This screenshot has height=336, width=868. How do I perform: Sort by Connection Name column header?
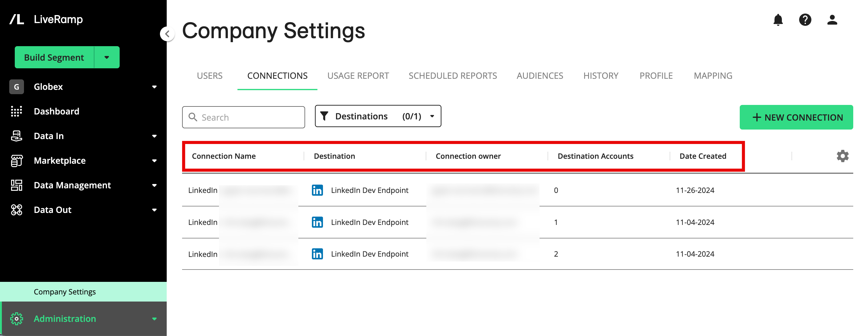[224, 156]
